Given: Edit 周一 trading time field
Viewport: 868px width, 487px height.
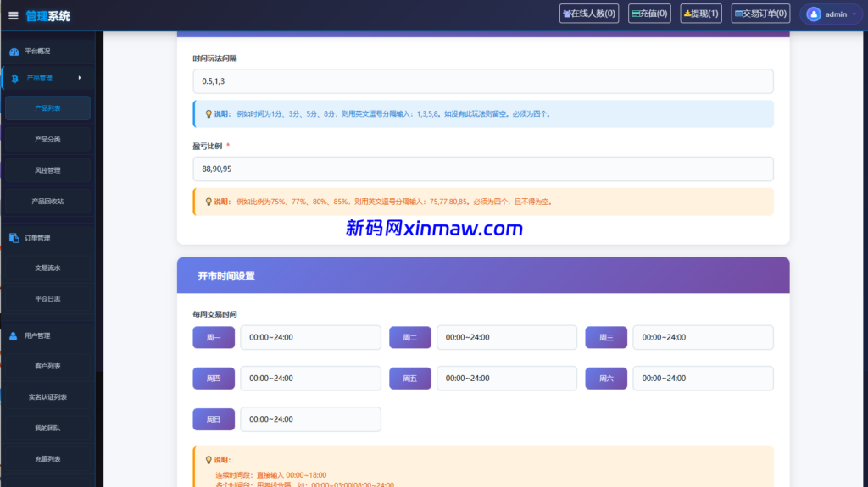Looking at the screenshot, I should click(x=310, y=338).
